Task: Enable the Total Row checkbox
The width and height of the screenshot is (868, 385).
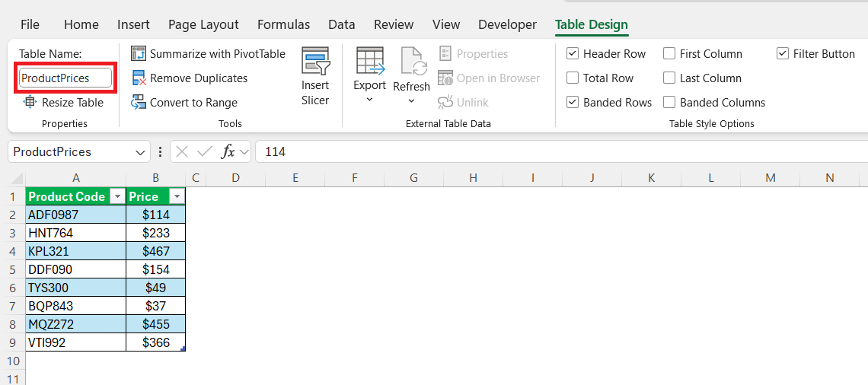Action: click(x=573, y=78)
